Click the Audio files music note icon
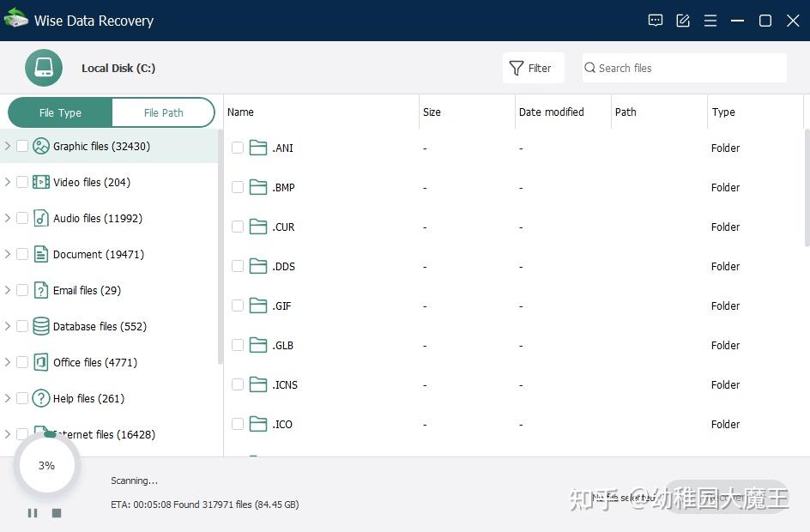 click(41, 218)
